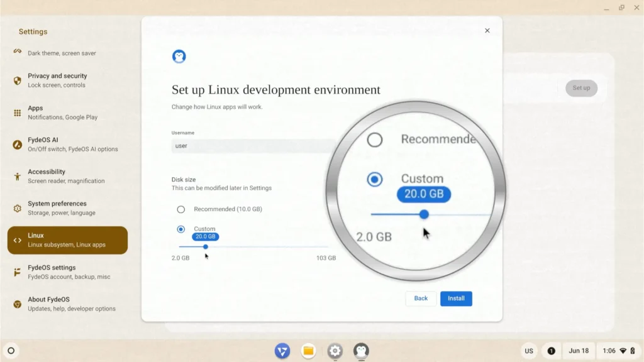644x362 pixels.
Task: Click the Apps grid icon
Action: pyautogui.click(x=17, y=113)
